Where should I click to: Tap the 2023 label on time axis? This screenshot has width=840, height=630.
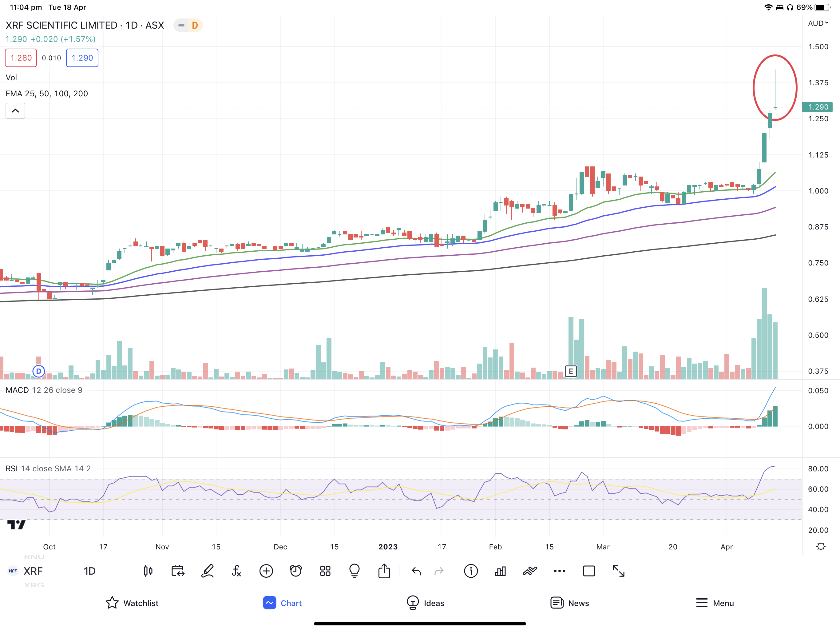click(x=388, y=547)
